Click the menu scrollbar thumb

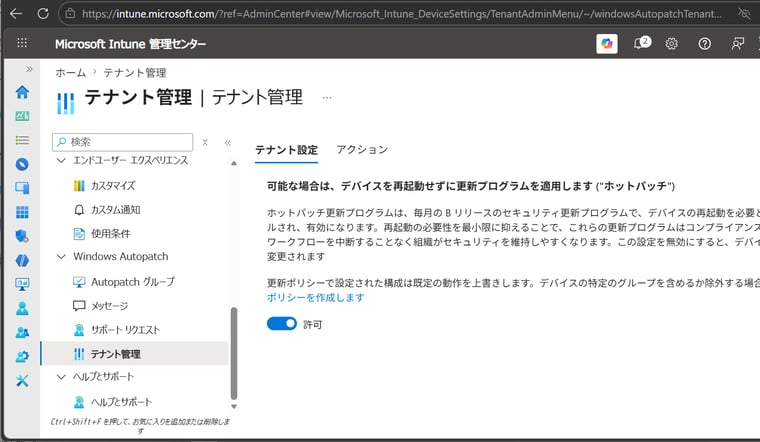pos(234,353)
